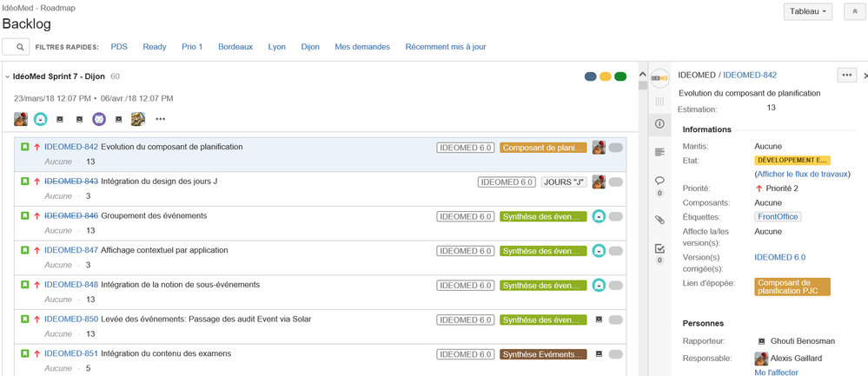Apply the Récemment mis à jour quick filter
The width and height of the screenshot is (868, 376).
(446, 47)
